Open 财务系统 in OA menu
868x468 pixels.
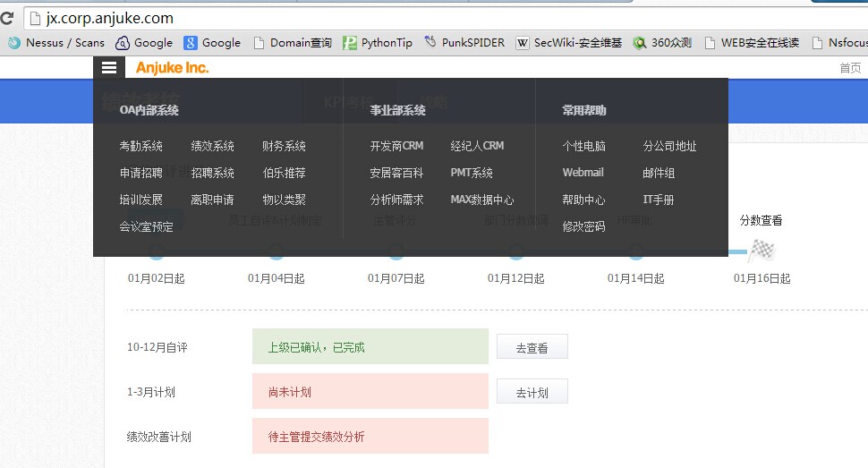coord(284,146)
